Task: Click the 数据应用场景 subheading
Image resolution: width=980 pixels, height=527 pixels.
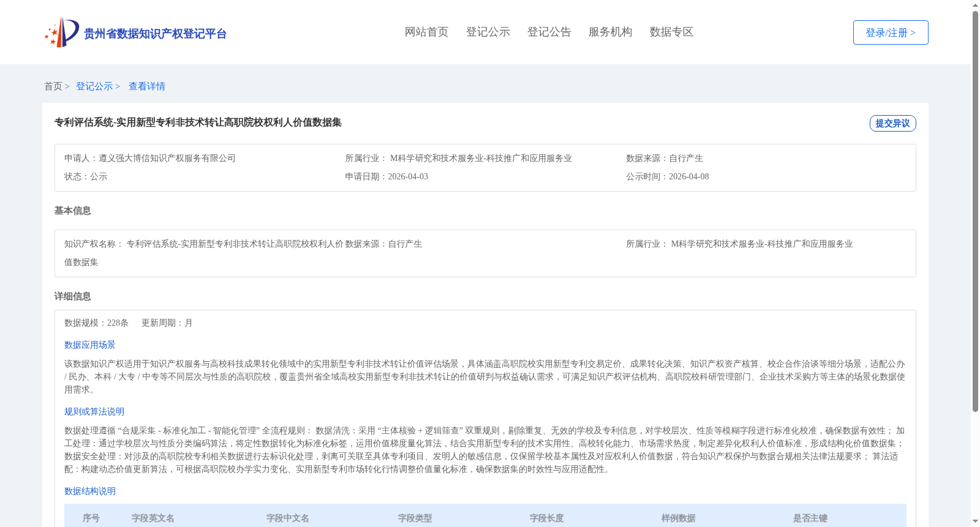Action: coord(90,345)
